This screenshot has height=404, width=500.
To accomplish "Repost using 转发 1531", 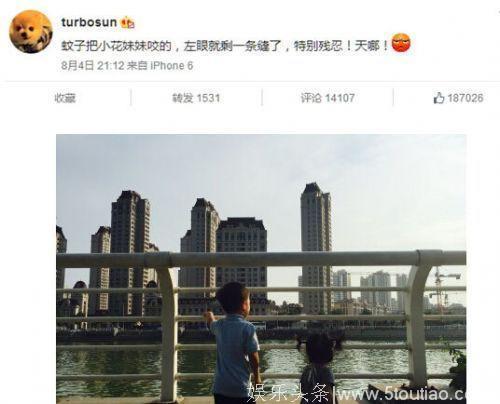I will click(196, 98).
